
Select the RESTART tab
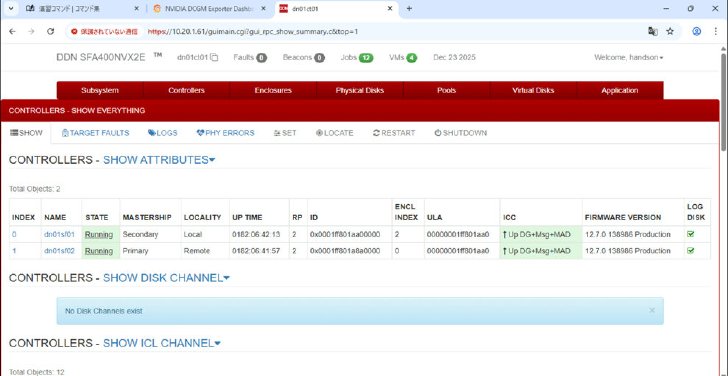point(394,133)
